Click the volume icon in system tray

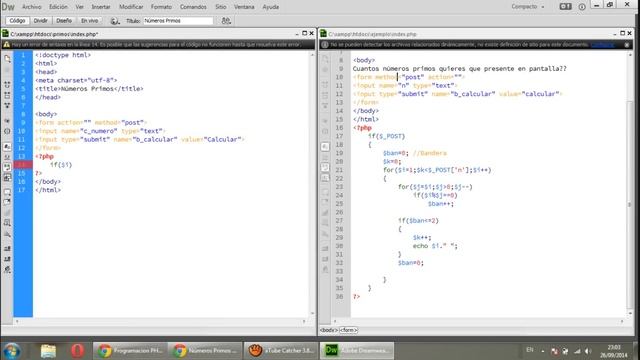(588, 351)
